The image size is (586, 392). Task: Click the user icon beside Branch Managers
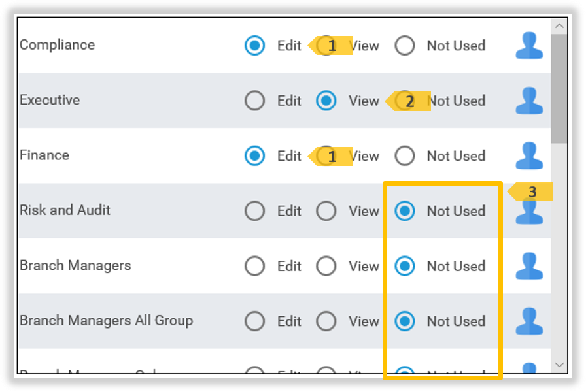tap(529, 266)
